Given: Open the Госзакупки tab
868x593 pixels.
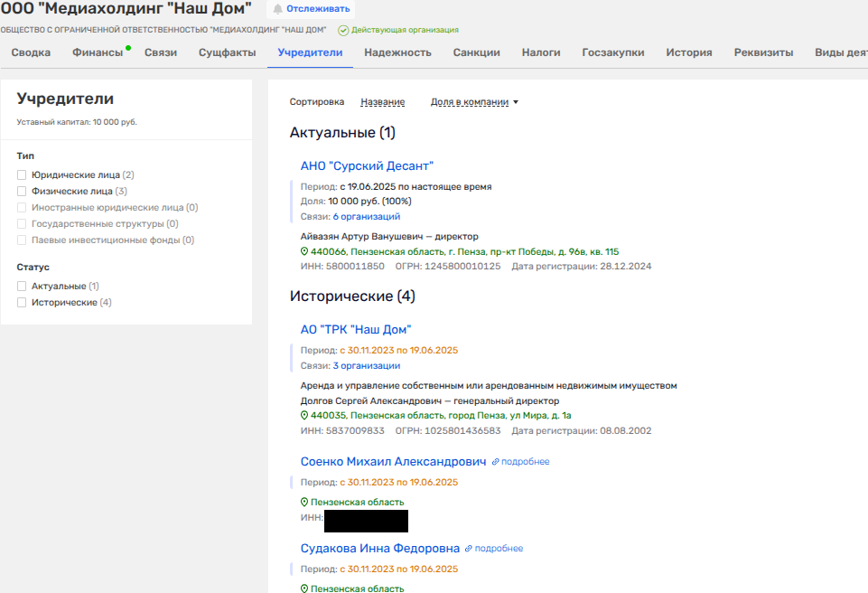Looking at the screenshot, I should pyautogui.click(x=613, y=52).
